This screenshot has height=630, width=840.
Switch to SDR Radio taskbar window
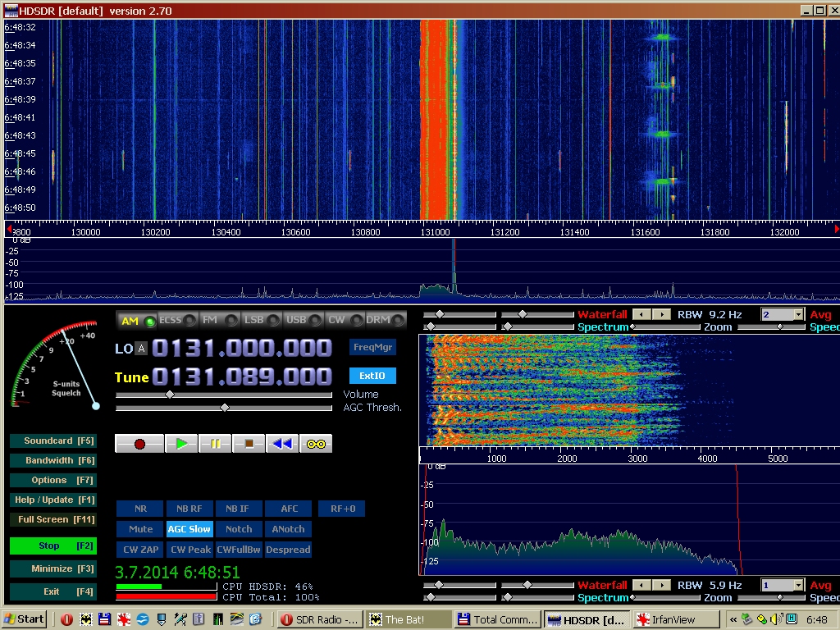[x=321, y=620]
